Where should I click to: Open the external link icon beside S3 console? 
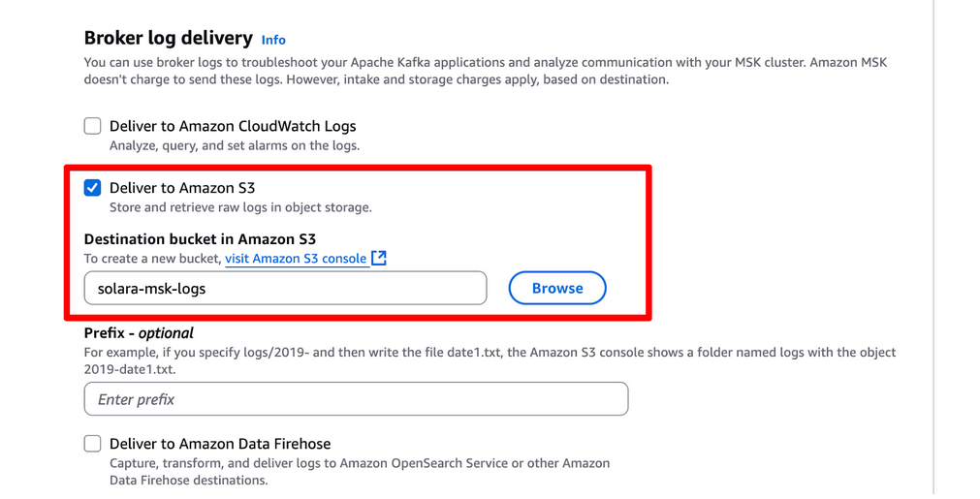379,259
